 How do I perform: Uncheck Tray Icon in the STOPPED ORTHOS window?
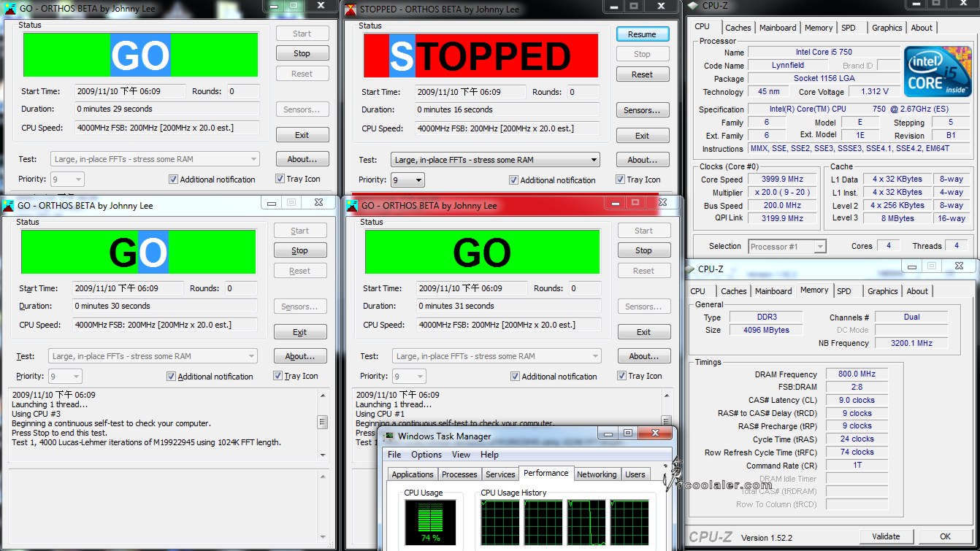pos(621,180)
